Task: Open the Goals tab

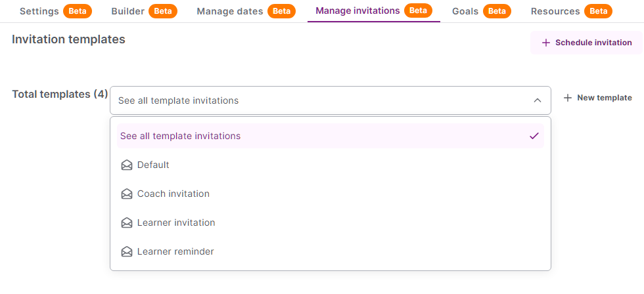Action: tap(465, 11)
